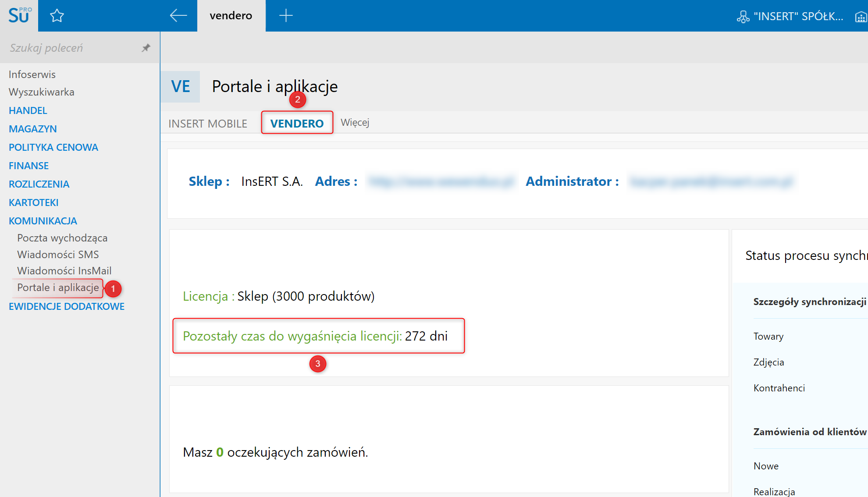868x497 pixels.
Task: Expand the KARTOTEKI section
Action: point(34,202)
